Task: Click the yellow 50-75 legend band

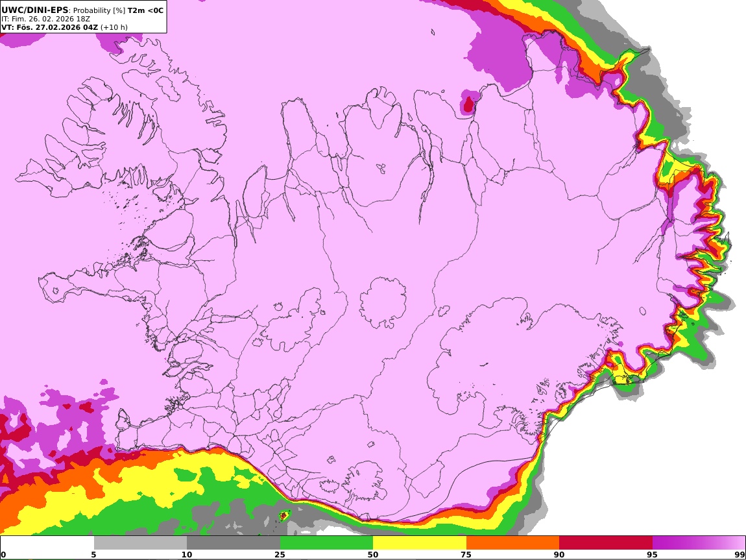Action: [x=420, y=542]
